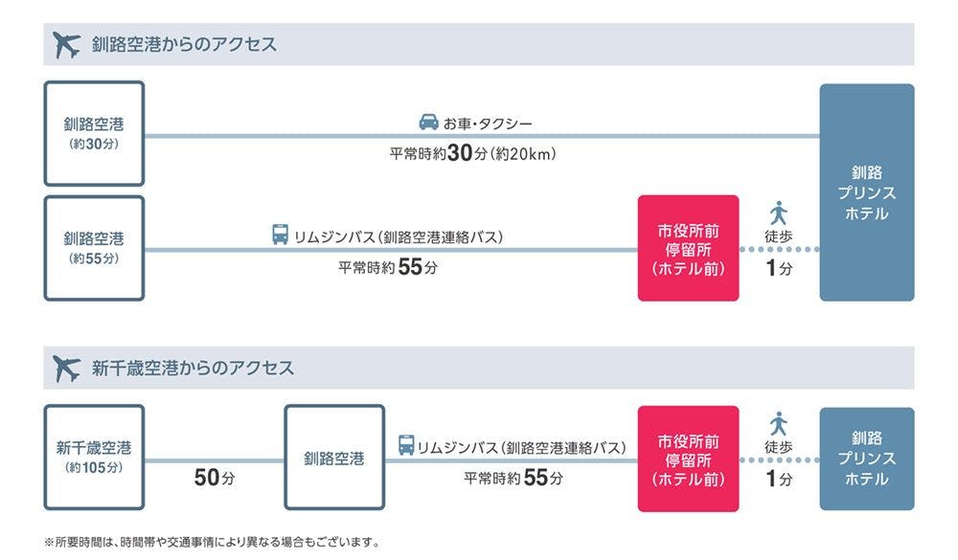958x560 pixels.
Task: Click the 釧路空港からのアクセス header text
Action: tap(184, 44)
